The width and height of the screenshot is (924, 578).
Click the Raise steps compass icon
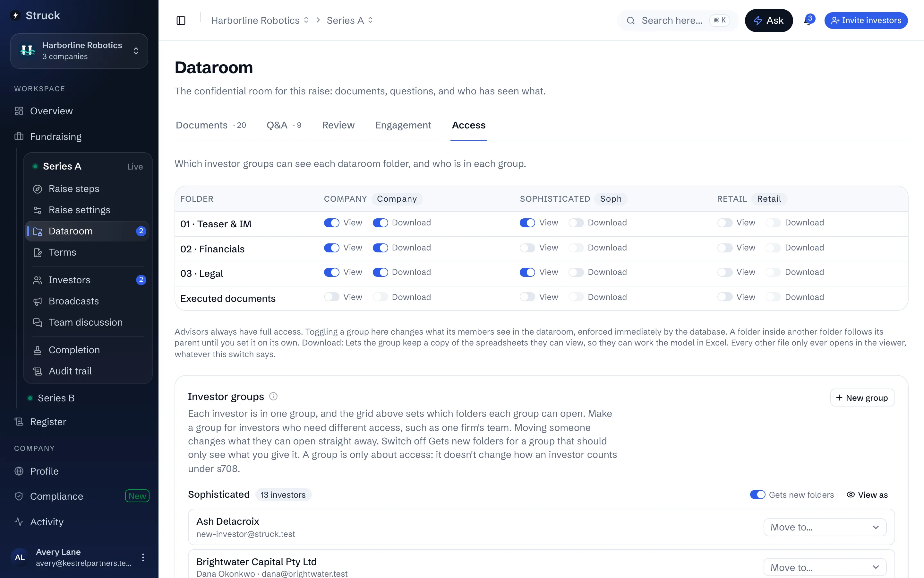pyautogui.click(x=38, y=189)
